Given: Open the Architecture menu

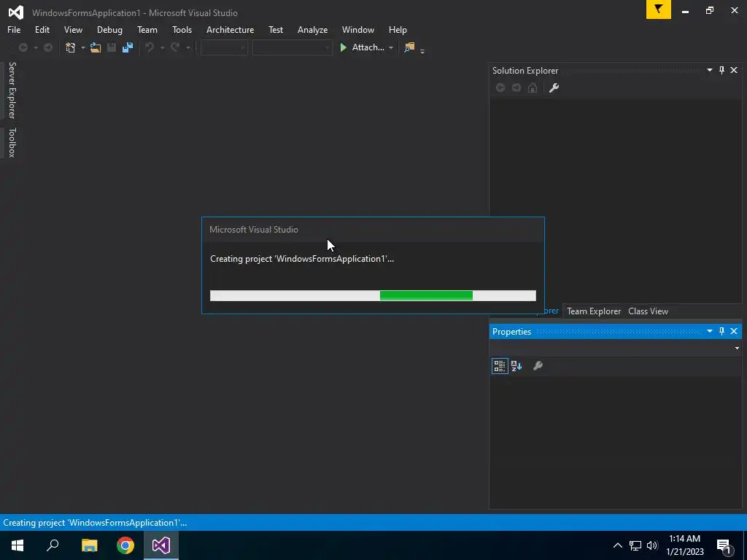Looking at the screenshot, I should [x=230, y=29].
